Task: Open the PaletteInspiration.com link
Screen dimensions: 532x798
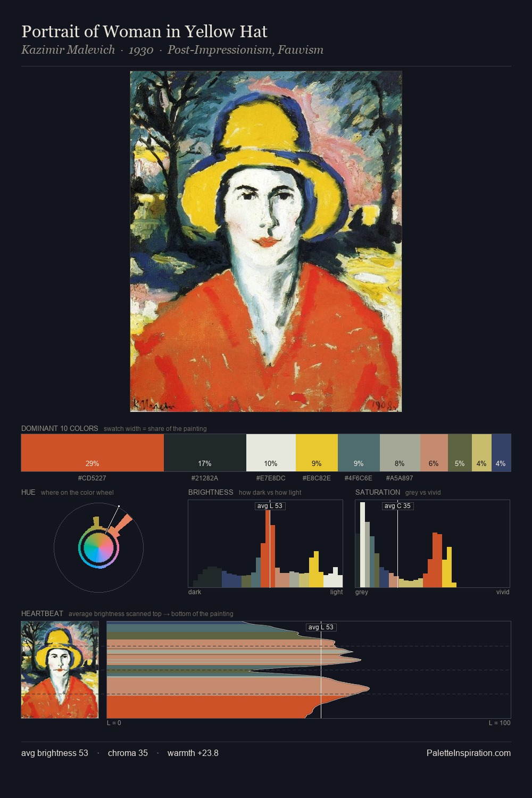Action: (x=469, y=753)
